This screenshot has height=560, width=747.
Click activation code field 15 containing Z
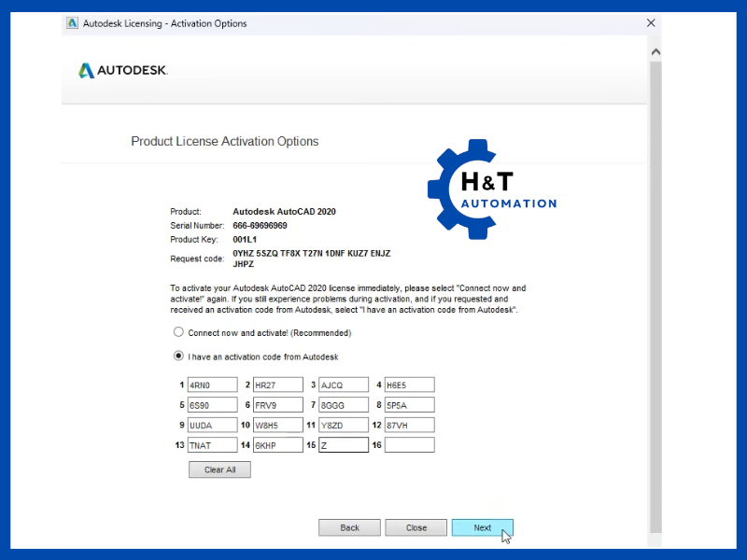[343, 445]
